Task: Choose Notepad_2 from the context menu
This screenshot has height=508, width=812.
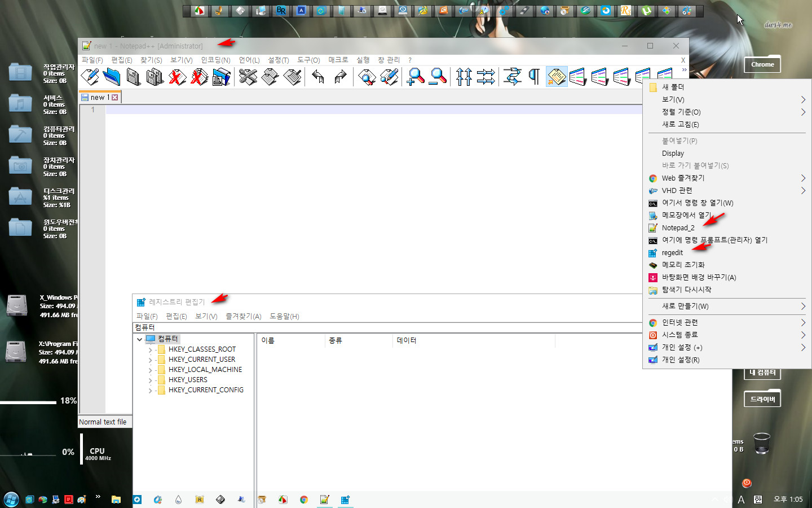Action: [727, 227]
